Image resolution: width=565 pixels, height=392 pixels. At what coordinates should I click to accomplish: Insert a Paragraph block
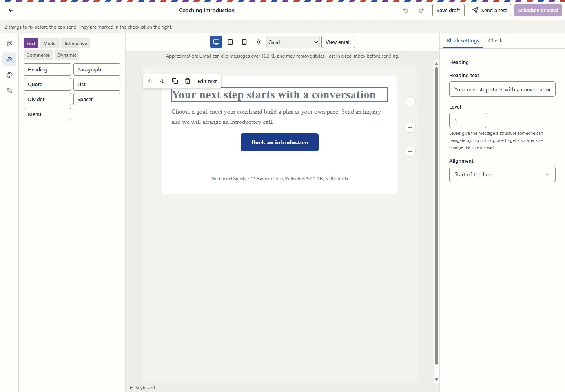(x=97, y=69)
